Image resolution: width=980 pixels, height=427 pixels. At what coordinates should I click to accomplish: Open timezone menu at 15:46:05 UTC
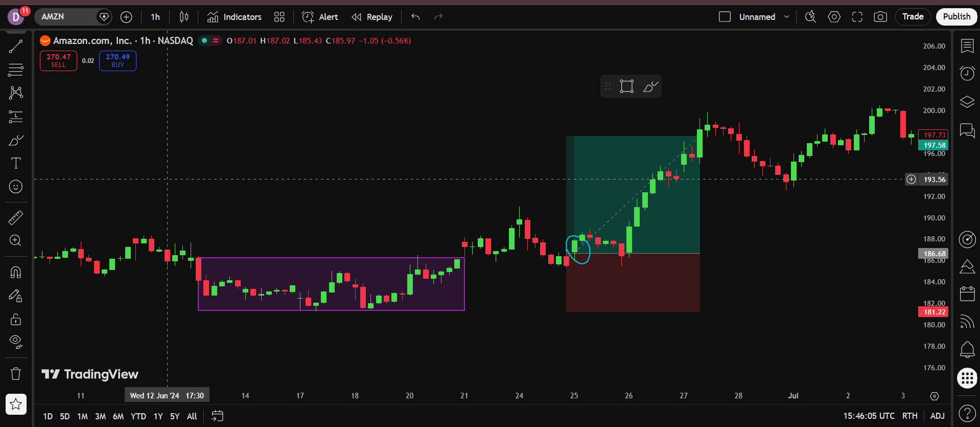click(869, 416)
